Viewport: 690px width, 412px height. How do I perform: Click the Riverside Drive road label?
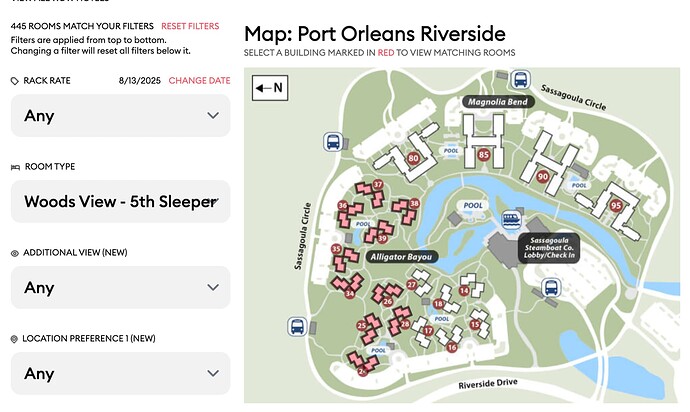(x=488, y=384)
